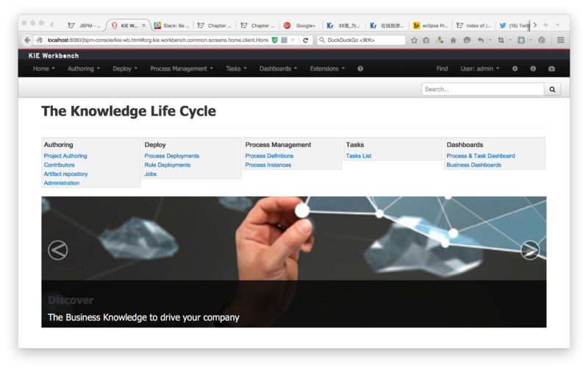This screenshot has height=370, width=588.
Task: Click the magnifier search button
Action: click(552, 89)
